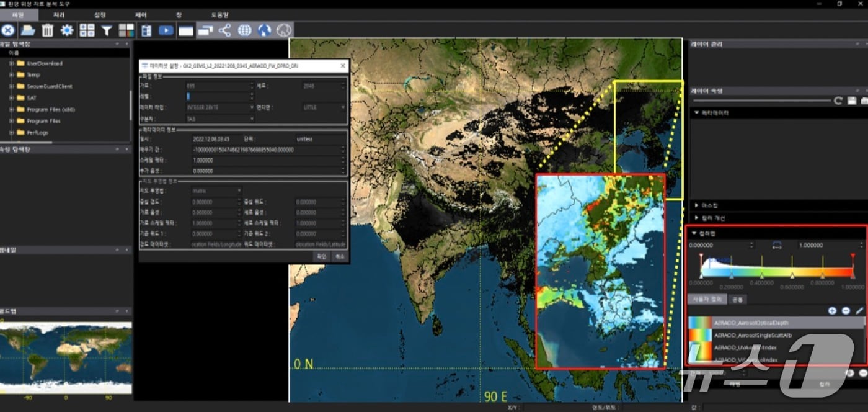Select the AERAOD_AerosolSingleScattAlb colormap swatch

700,335
